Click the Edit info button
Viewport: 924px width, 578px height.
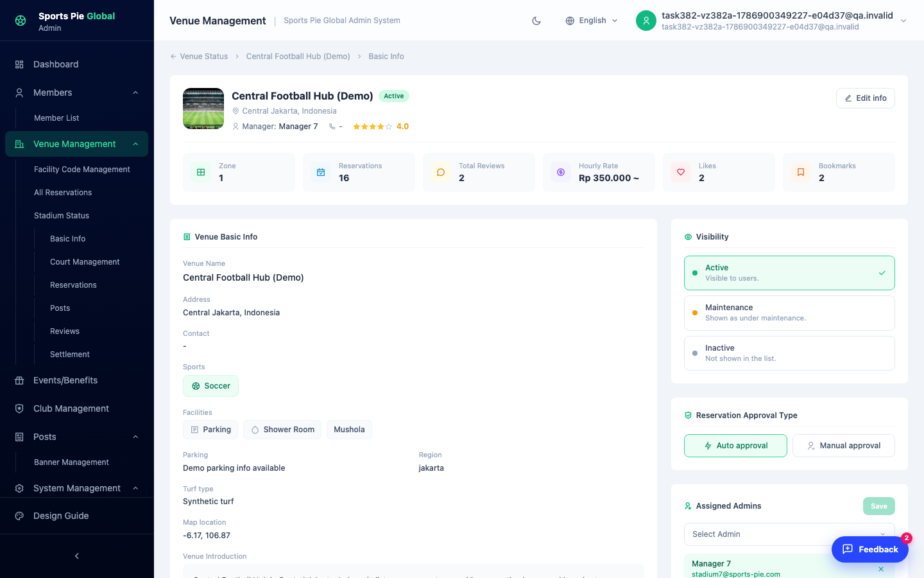(x=866, y=98)
